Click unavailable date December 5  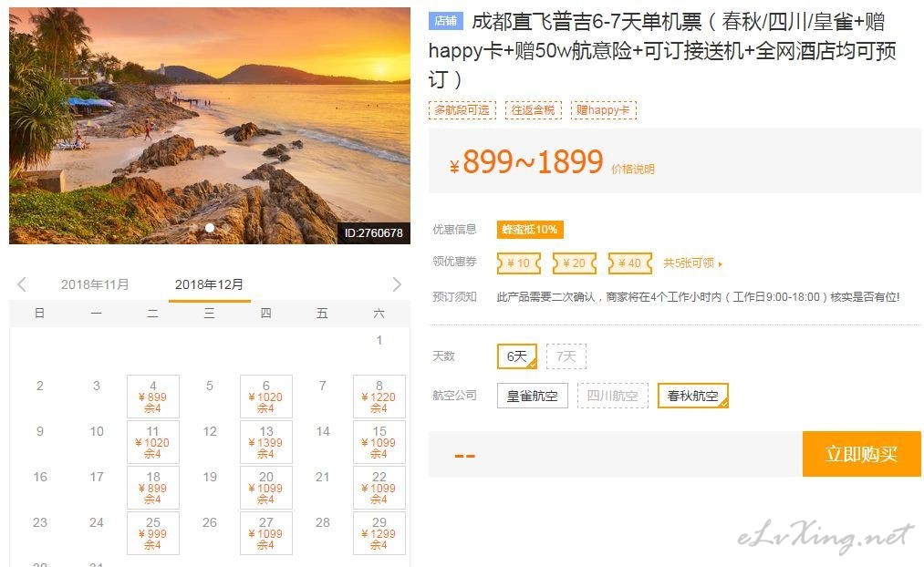coord(209,386)
